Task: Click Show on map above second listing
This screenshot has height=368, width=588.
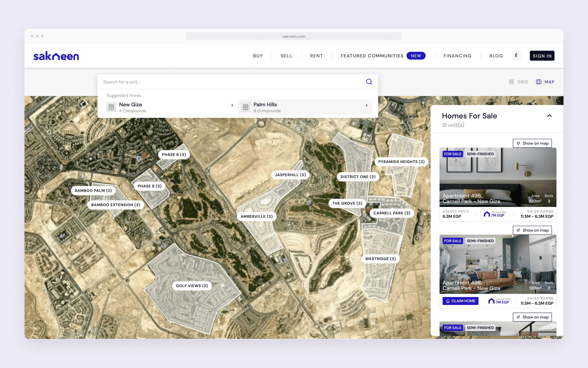Action: 532,230
